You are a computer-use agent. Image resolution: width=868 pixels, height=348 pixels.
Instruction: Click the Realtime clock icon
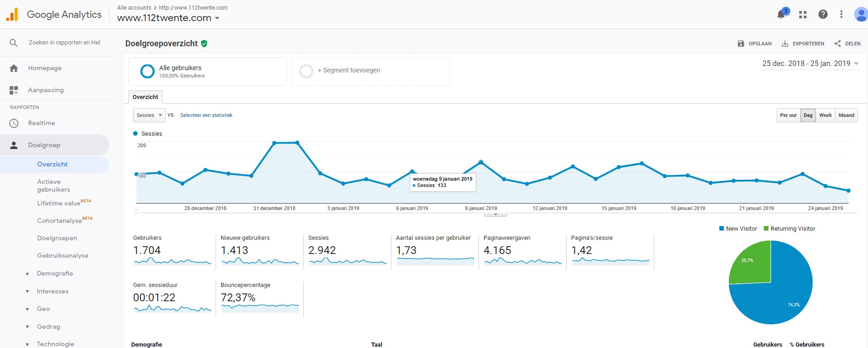(14, 123)
